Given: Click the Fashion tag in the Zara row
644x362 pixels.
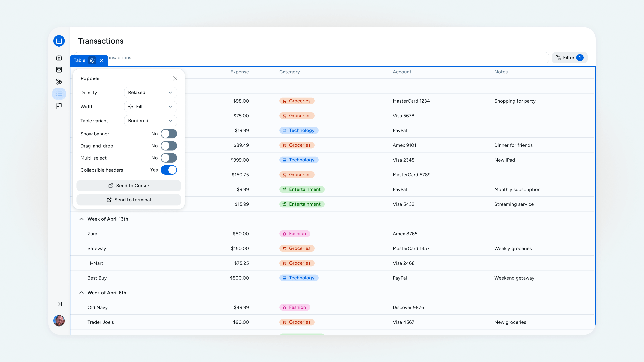Looking at the screenshot, I should coord(294,234).
